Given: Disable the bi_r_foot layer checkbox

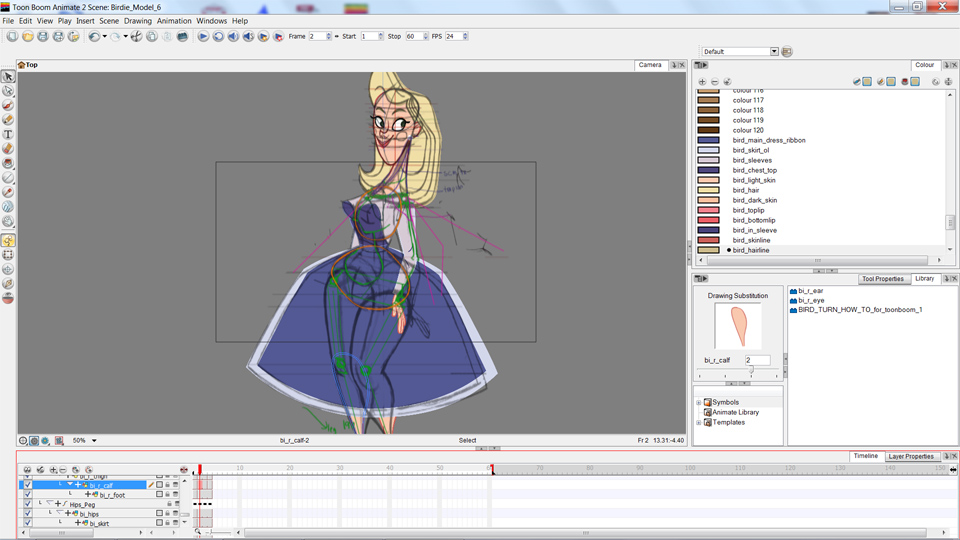Looking at the screenshot, I should click(28, 495).
